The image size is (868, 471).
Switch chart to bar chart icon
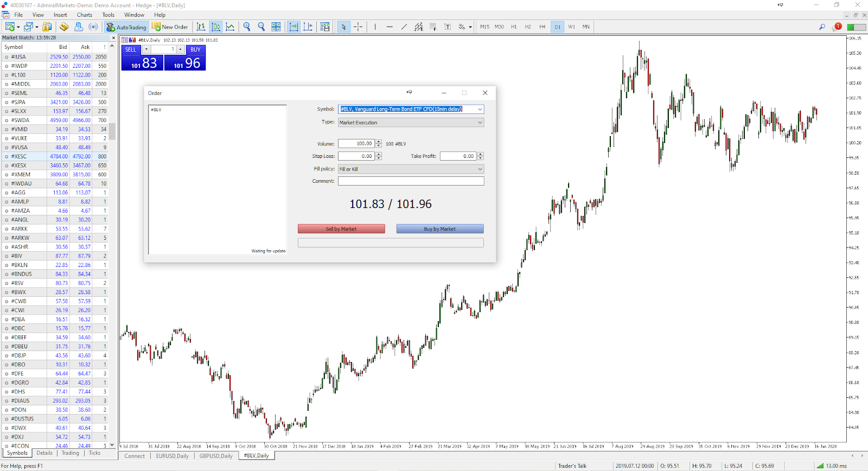coord(201,27)
